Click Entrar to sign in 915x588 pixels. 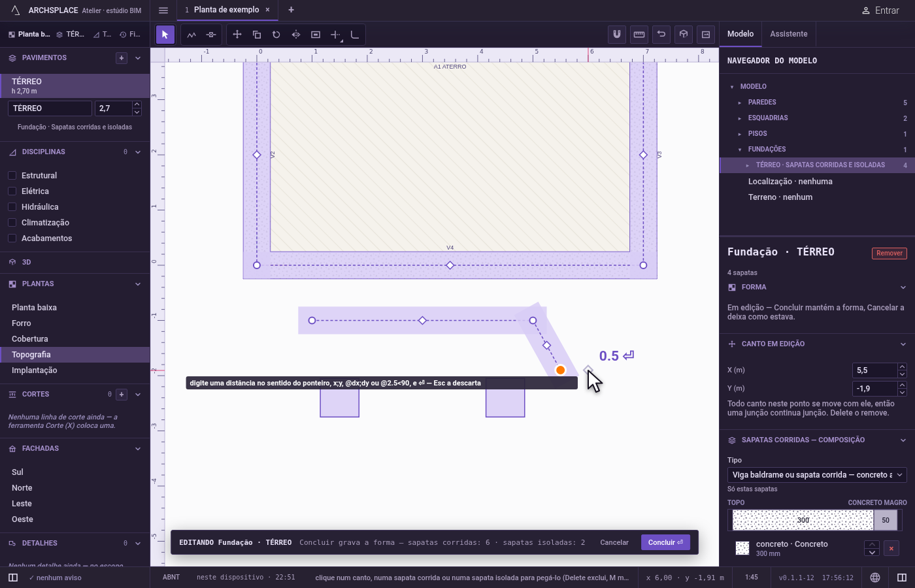[x=880, y=10]
